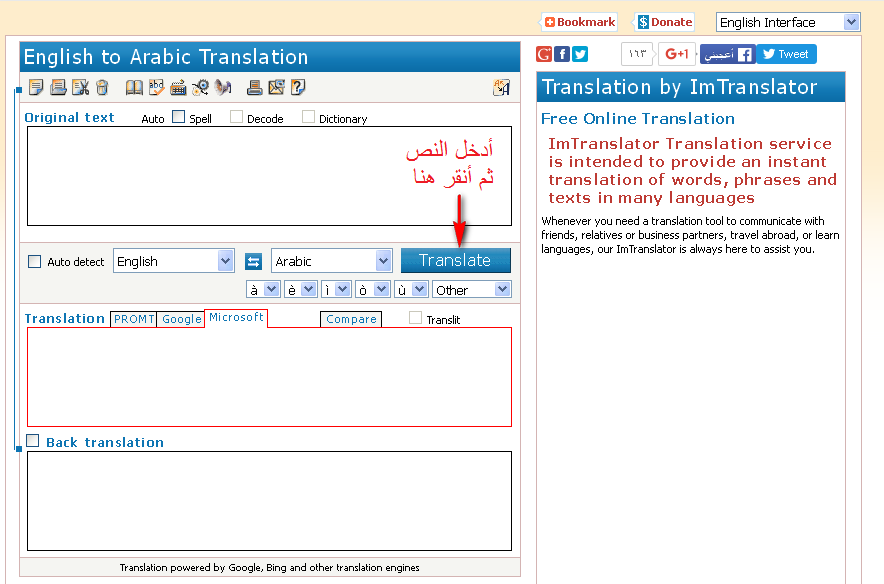The width and height of the screenshot is (884, 584).
Task: Enable the Auto detect checkbox
Action: [x=35, y=262]
